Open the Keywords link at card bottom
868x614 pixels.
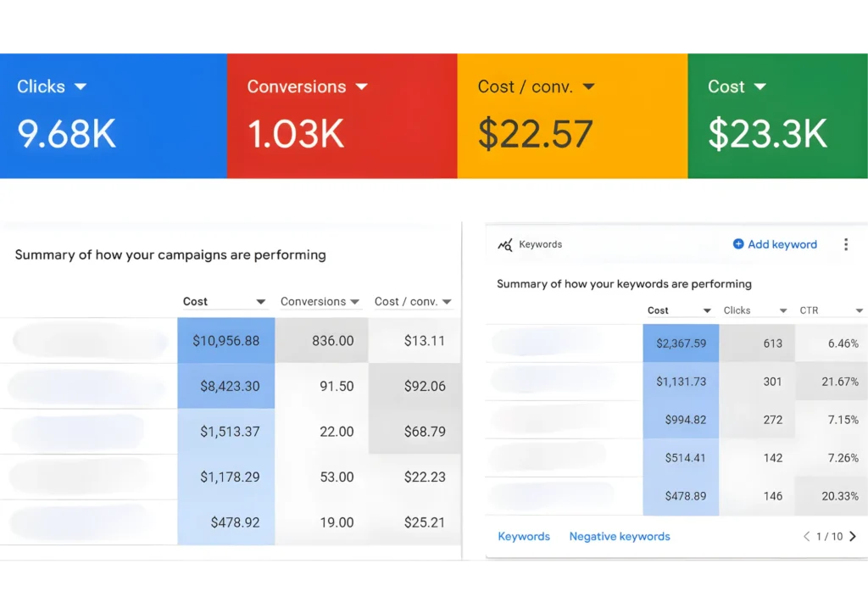(524, 536)
